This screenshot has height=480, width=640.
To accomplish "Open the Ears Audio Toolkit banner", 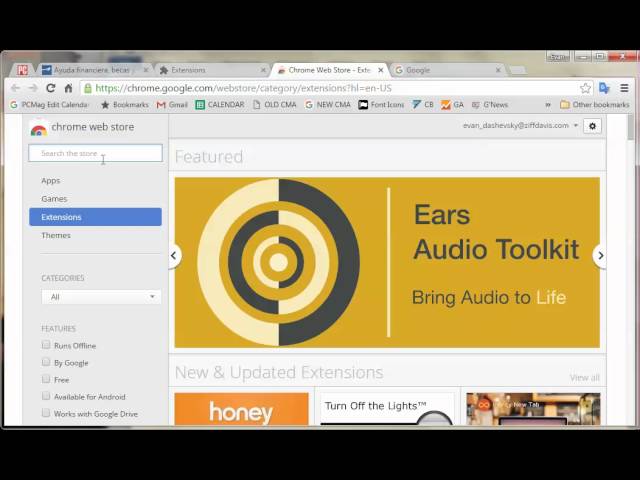I will point(387,262).
